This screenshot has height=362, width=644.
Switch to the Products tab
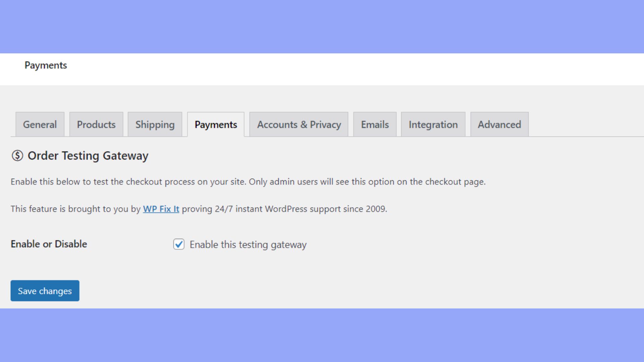96,125
